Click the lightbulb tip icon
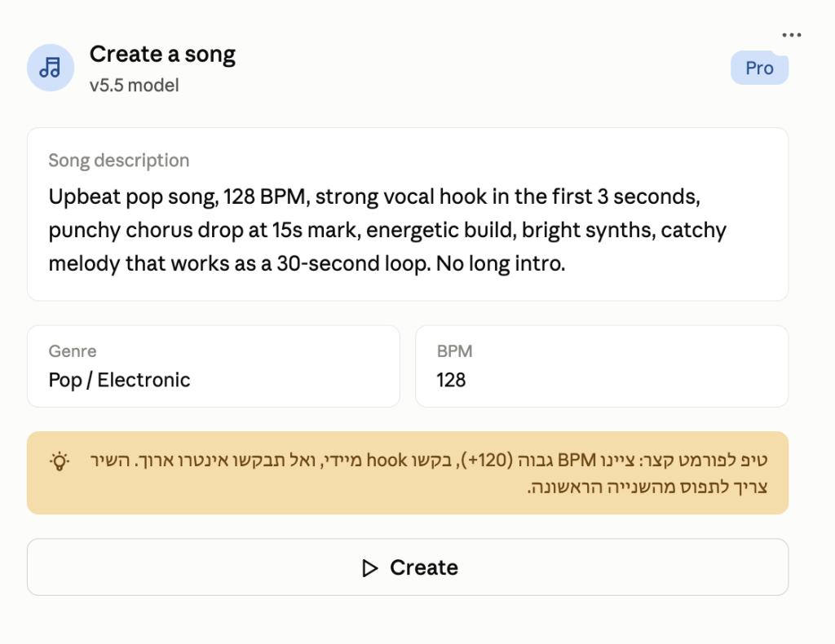The image size is (835, 644). pyautogui.click(x=60, y=461)
